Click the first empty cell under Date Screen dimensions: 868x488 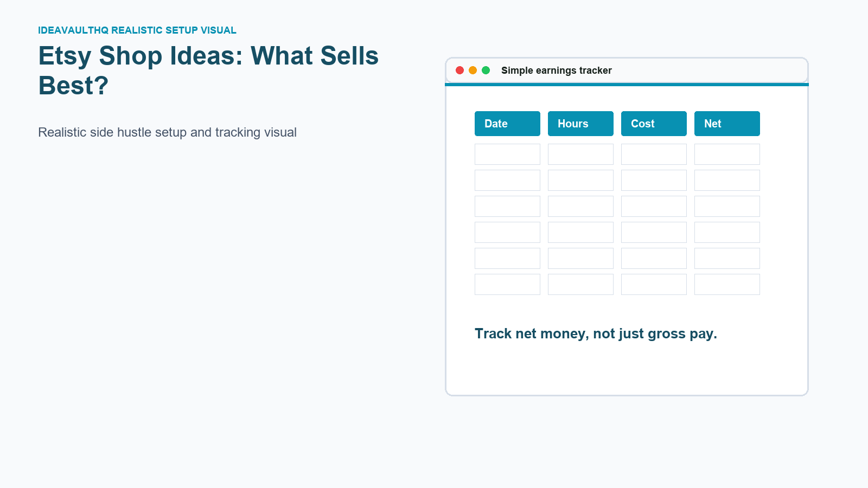[x=507, y=154]
